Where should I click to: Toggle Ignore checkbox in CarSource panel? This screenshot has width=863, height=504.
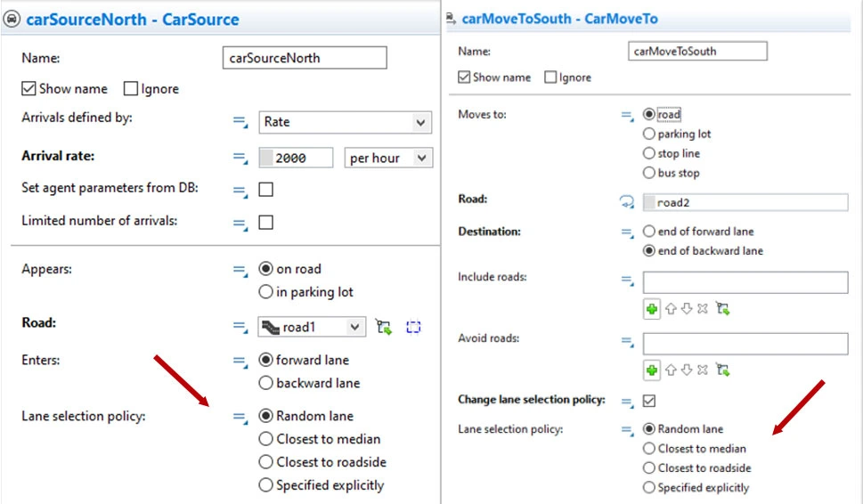(x=130, y=88)
